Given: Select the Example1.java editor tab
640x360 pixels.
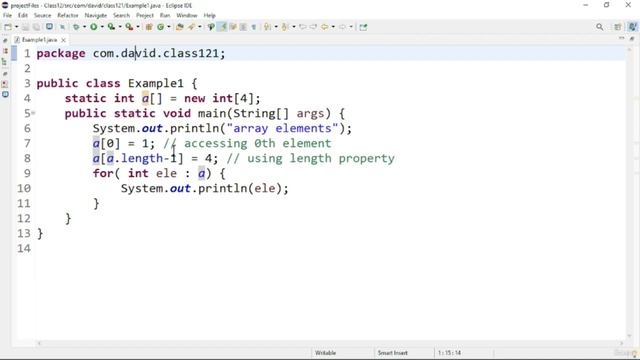Looking at the screenshot, I should click(x=39, y=40).
